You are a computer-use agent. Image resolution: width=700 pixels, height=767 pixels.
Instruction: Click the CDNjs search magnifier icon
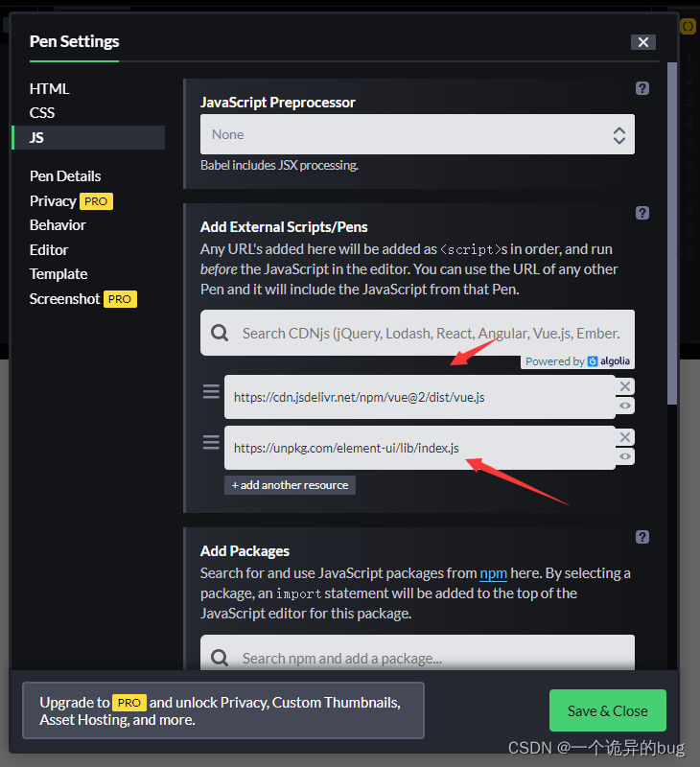pyautogui.click(x=220, y=333)
